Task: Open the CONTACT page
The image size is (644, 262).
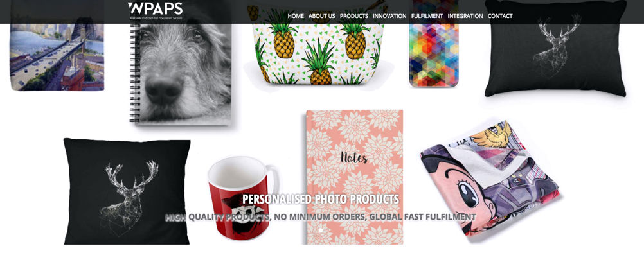Action: [500, 16]
